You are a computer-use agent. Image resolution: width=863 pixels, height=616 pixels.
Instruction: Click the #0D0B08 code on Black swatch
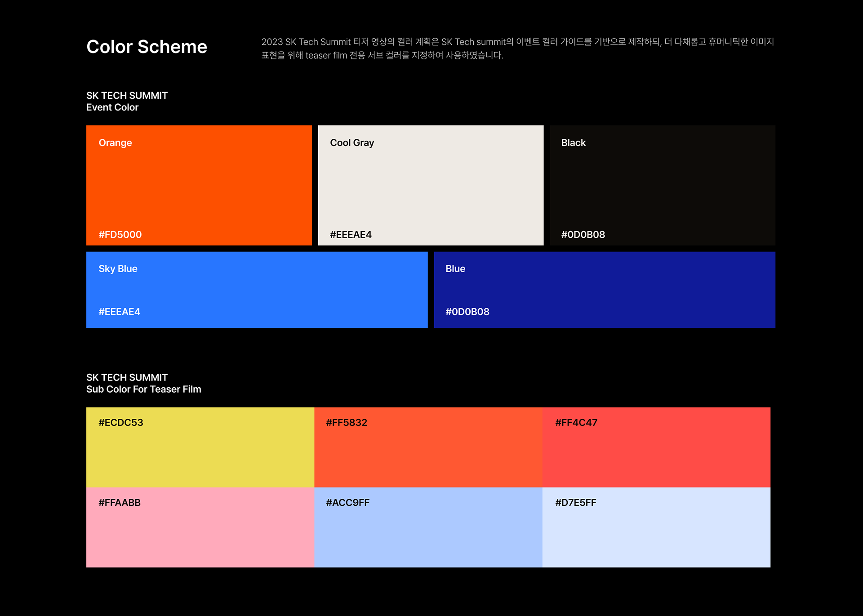click(x=583, y=235)
